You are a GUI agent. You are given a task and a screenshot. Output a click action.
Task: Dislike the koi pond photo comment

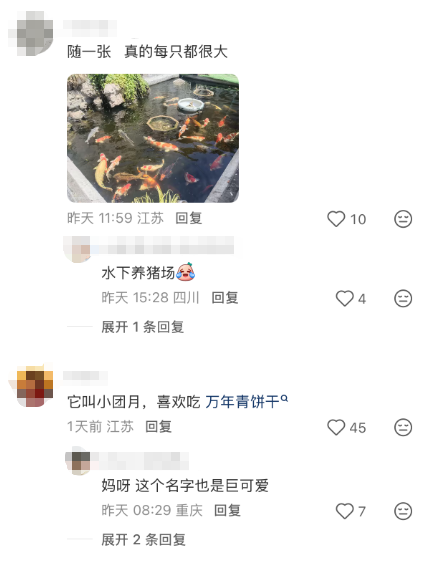tap(403, 219)
